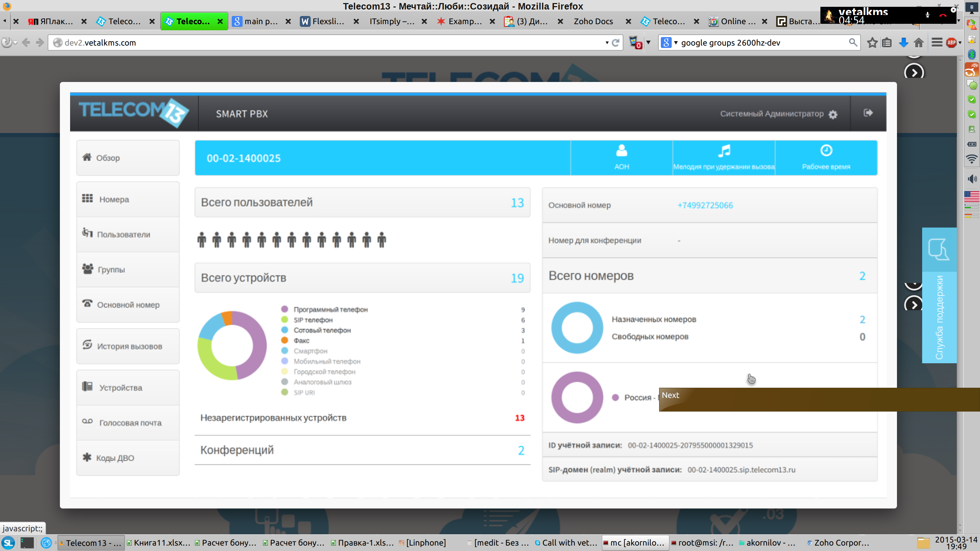
Task: Open the Обзор overview section
Action: coord(128,158)
